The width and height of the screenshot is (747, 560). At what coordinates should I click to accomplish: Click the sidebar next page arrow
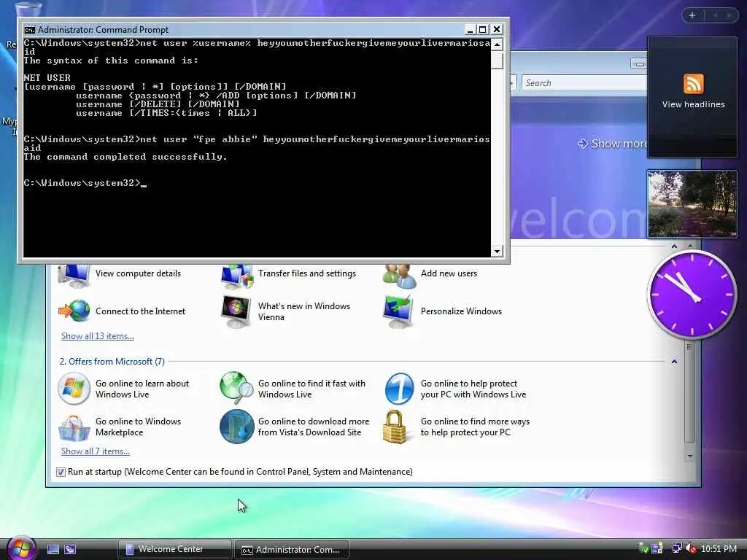tap(729, 15)
